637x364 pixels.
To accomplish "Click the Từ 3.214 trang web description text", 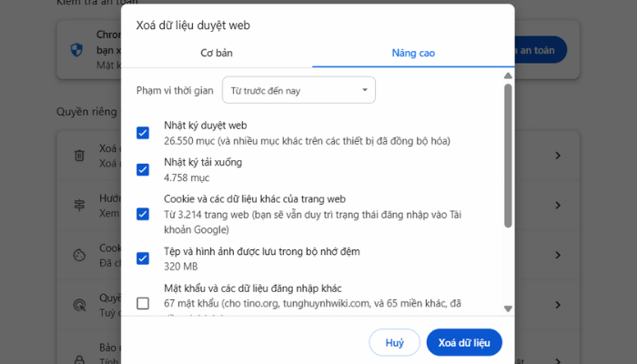I will (x=312, y=222).
